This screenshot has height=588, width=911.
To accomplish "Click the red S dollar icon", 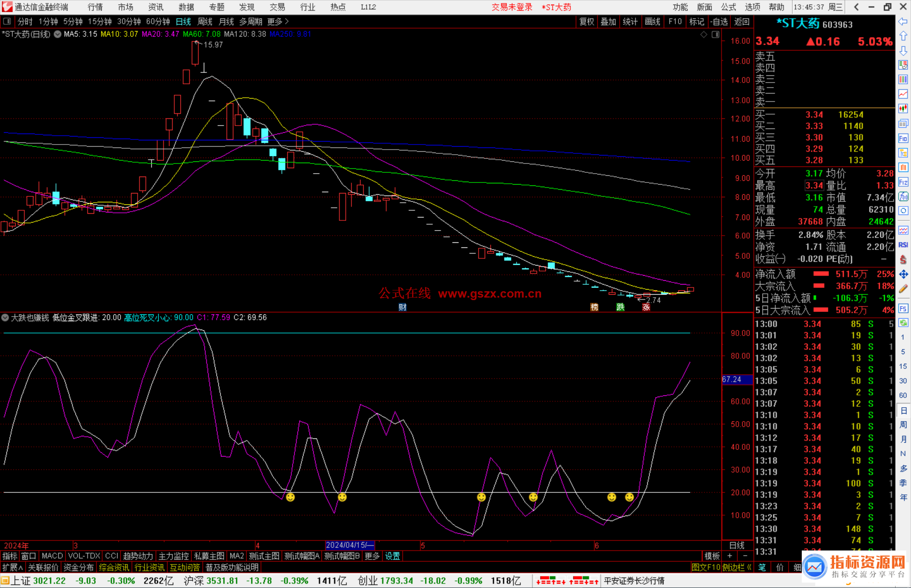I will 903,260.
